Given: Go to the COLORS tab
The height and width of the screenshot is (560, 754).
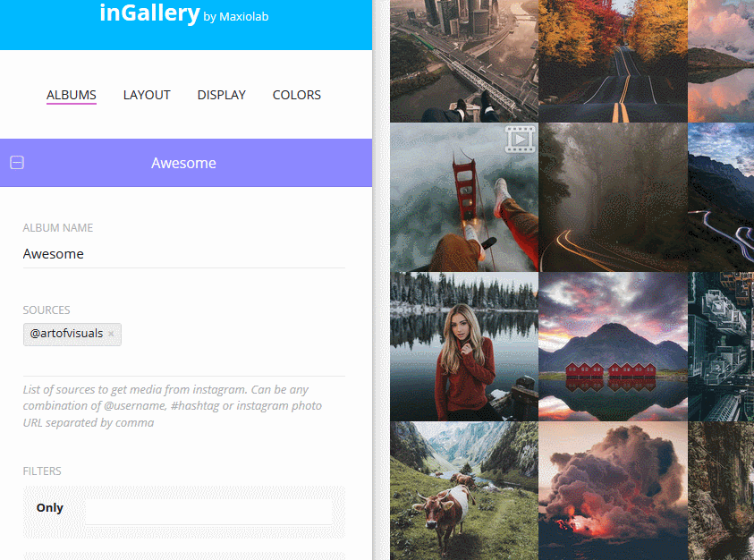Looking at the screenshot, I should [x=297, y=95].
